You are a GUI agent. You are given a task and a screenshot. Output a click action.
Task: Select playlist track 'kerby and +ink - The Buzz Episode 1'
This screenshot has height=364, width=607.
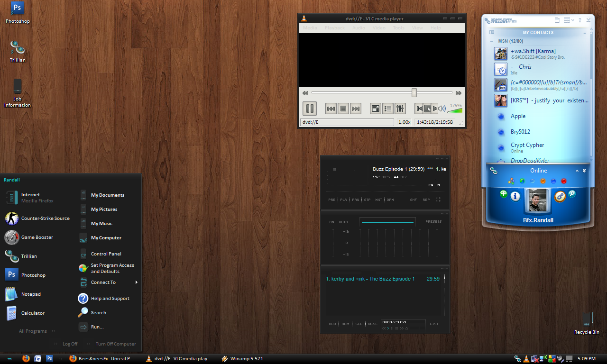click(383, 279)
